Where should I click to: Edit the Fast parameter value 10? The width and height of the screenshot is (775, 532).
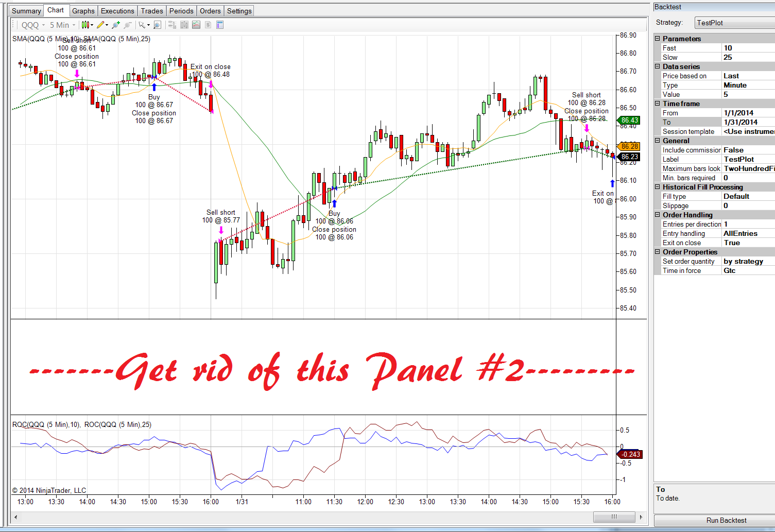tap(748, 48)
